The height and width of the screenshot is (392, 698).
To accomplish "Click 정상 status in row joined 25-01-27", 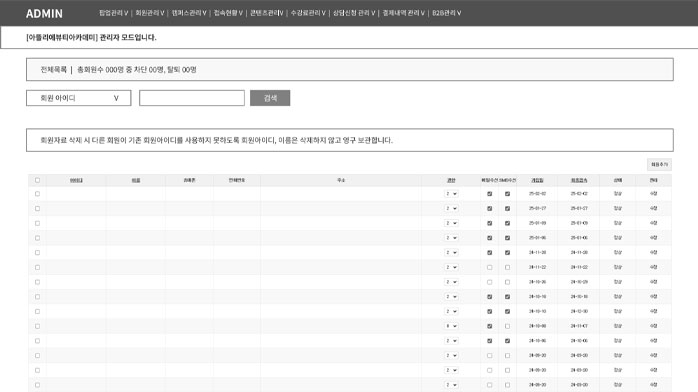I will tap(618, 208).
